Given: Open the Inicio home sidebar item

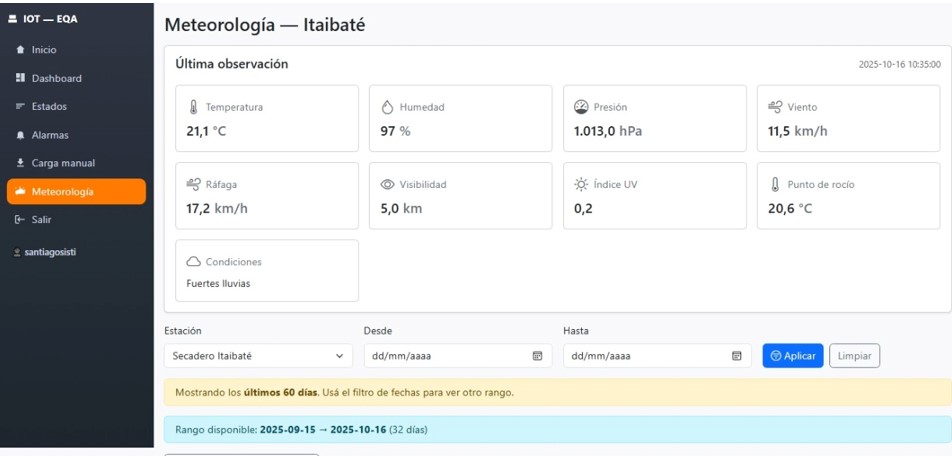Looking at the screenshot, I should pyautogui.click(x=76, y=50).
